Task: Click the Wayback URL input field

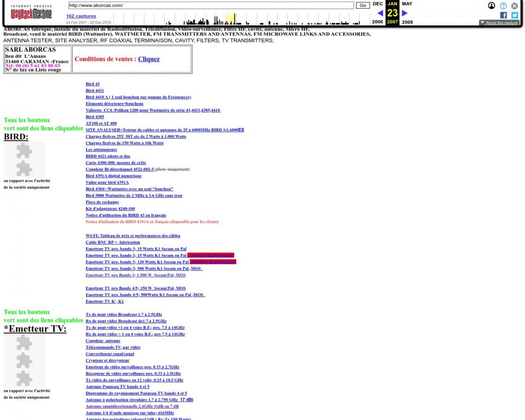Action: [x=211, y=6]
